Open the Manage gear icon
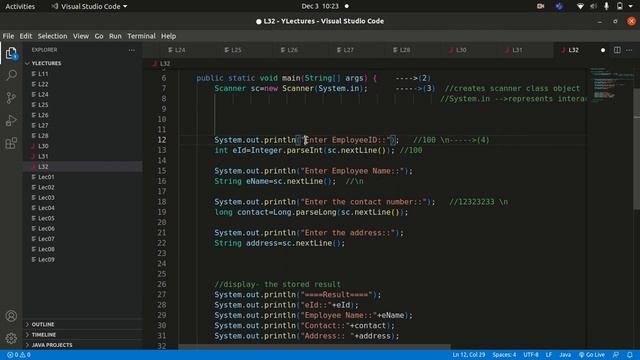640x360 pixels. point(11,338)
